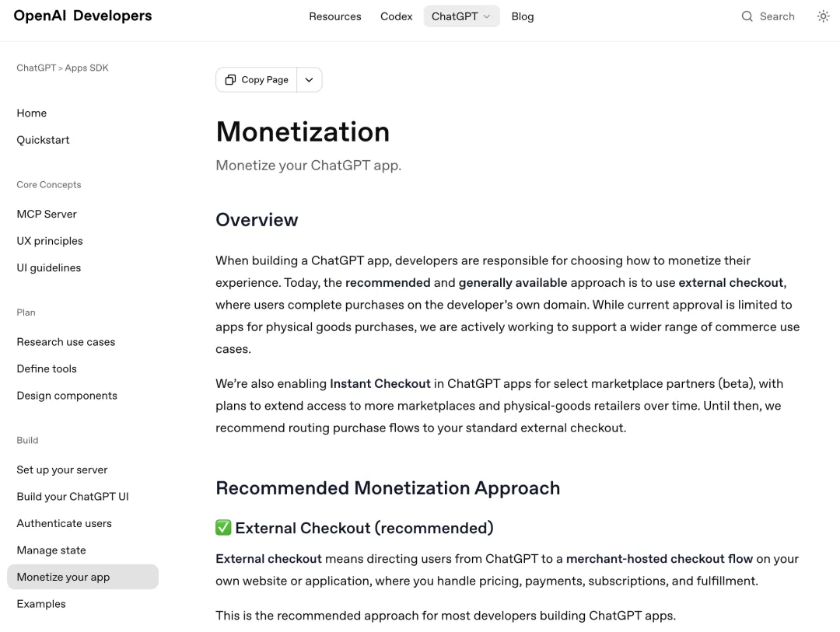Select Monetize your app sidebar item

64,577
